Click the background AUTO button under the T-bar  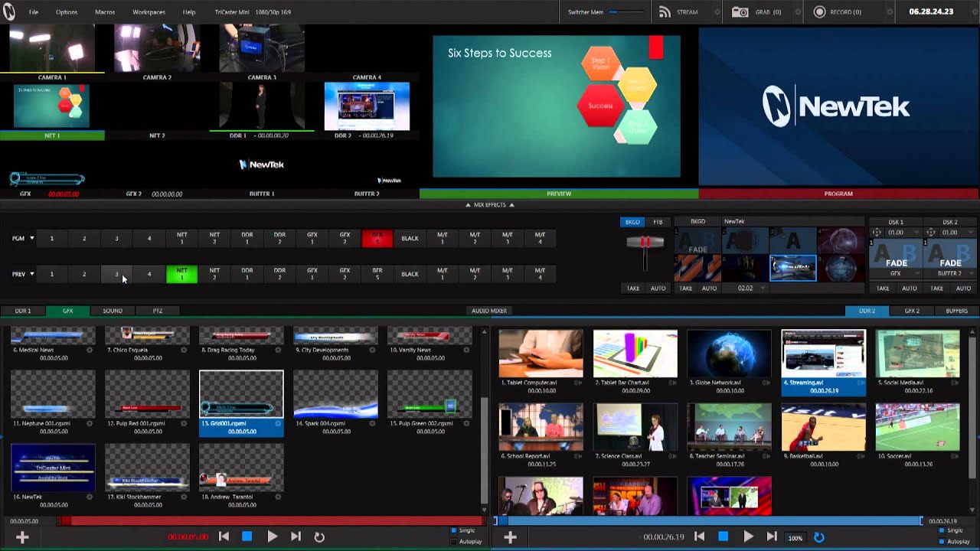pos(658,289)
